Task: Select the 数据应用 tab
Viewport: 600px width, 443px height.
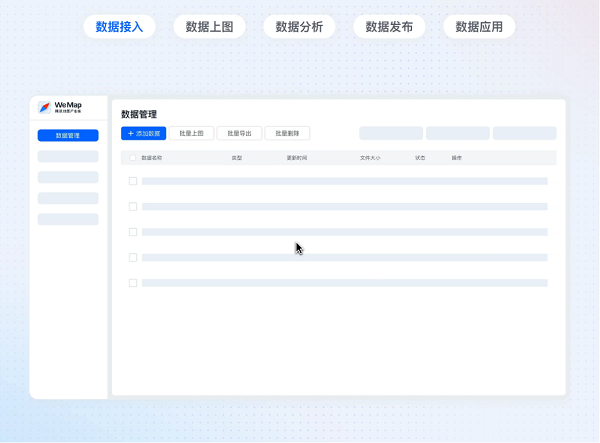Action: pyautogui.click(x=479, y=27)
